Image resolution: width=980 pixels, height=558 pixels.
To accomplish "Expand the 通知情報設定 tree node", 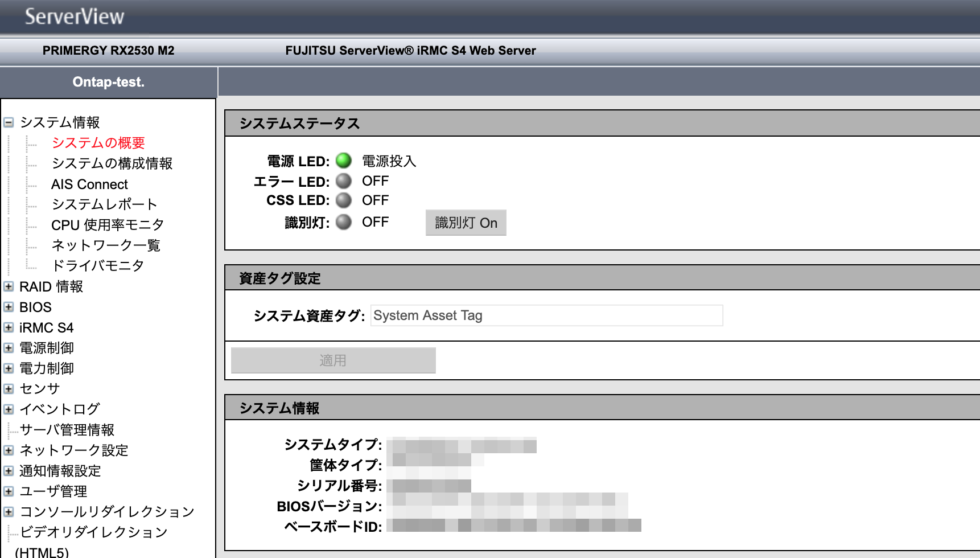I will coord(9,471).
